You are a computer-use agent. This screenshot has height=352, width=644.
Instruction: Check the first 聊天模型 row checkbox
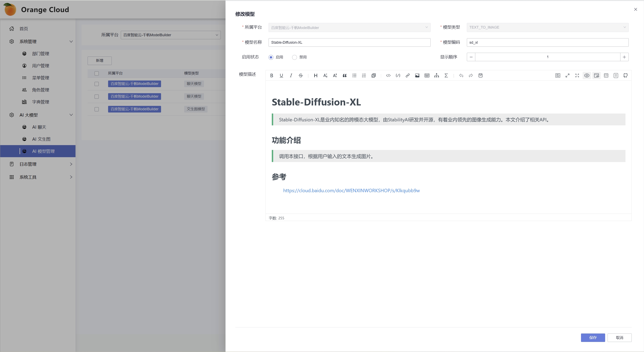tap(96, 84)
